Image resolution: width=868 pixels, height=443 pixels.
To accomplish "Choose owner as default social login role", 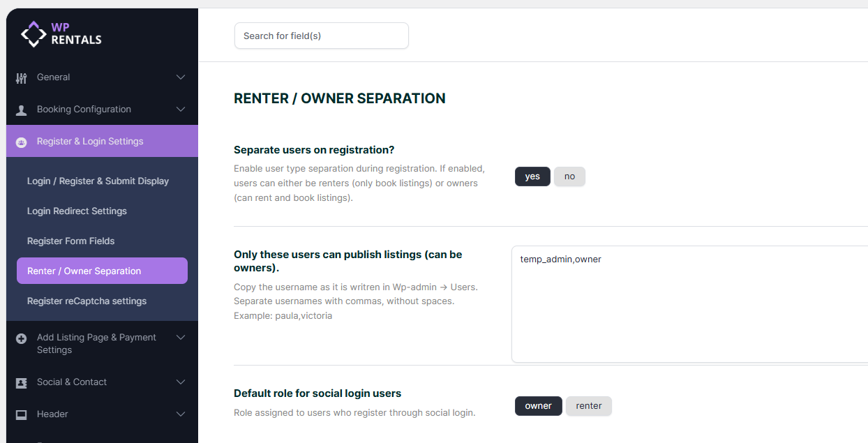I will [x=538, y=406].
